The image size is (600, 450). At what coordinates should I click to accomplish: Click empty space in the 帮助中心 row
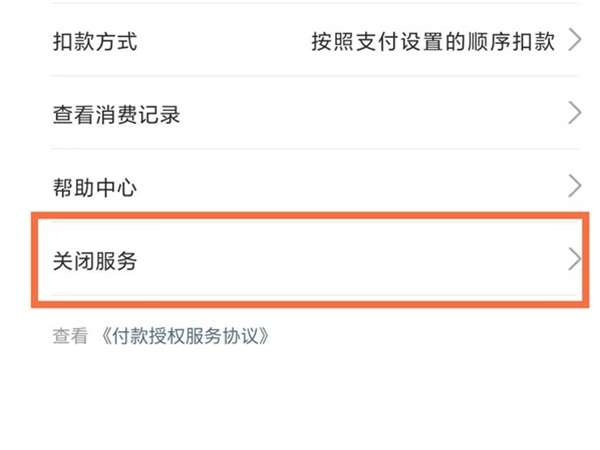[x=350, y=187]
